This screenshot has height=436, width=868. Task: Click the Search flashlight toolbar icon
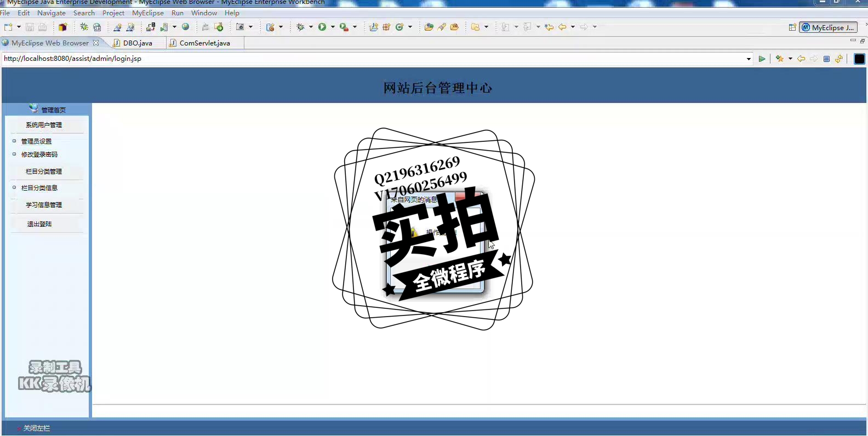442,27
